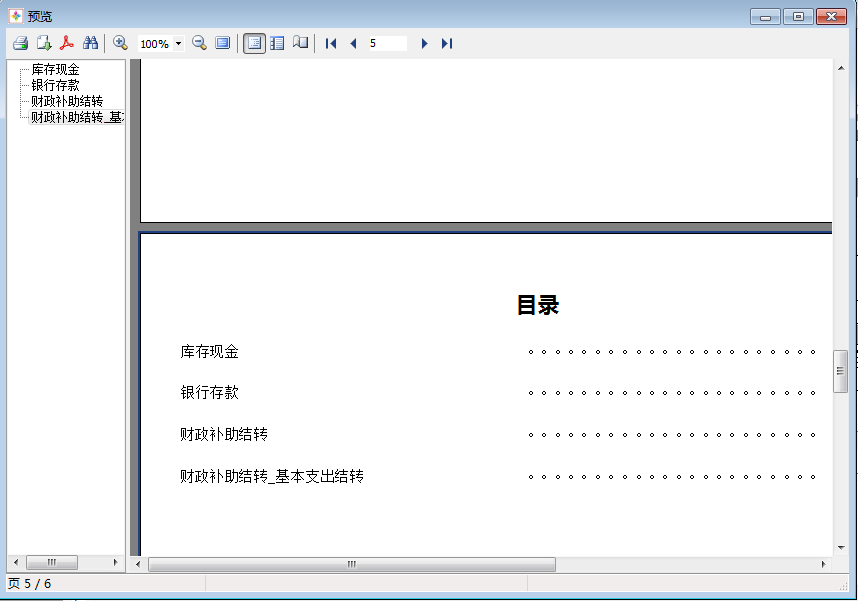The height and width of the screenshot is (601, 858).
Task: Toggle the thumbnails view button
Action: pyautogui.click(x=277, y=43)
